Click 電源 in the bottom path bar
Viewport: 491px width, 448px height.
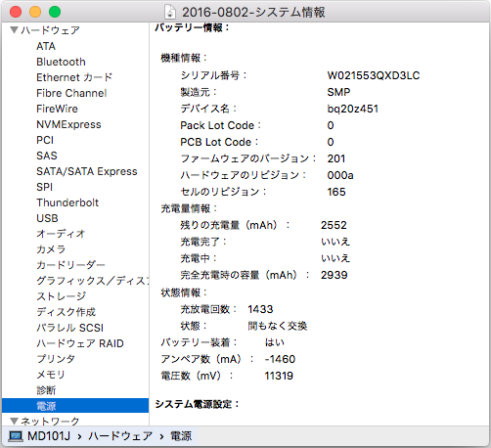pos(181,436)
